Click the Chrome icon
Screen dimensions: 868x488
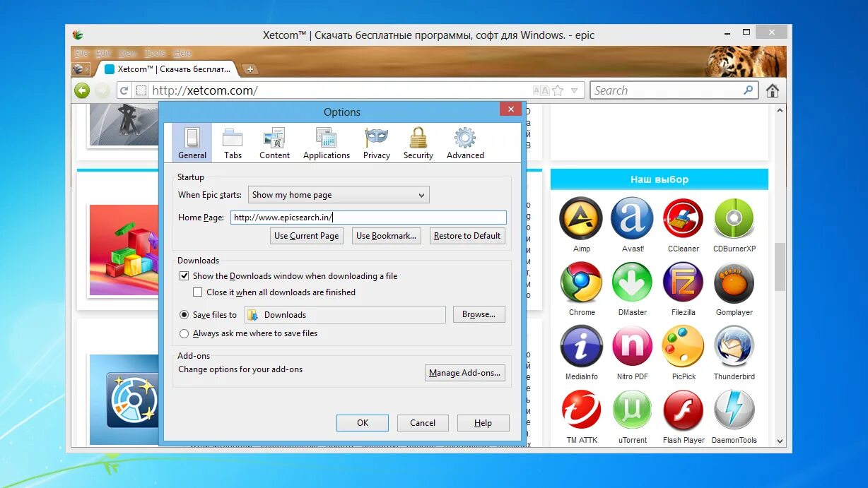coord(581,282)
